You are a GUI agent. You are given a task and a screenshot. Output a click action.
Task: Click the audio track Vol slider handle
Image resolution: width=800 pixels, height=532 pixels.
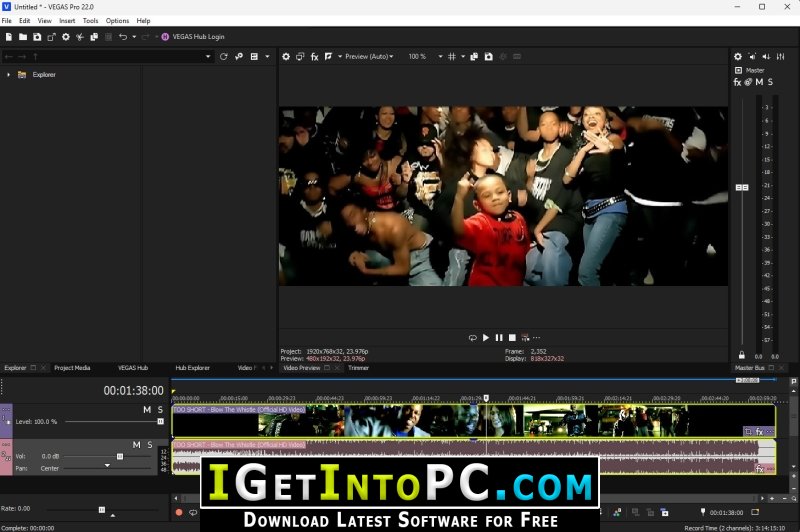120,457
